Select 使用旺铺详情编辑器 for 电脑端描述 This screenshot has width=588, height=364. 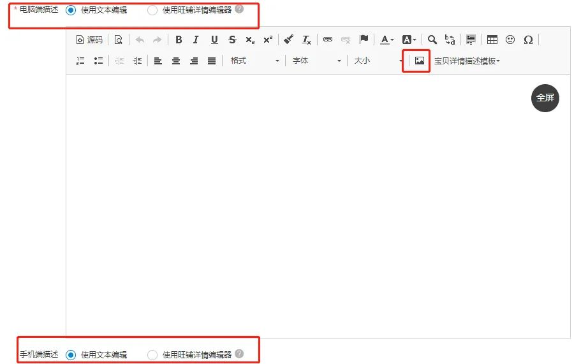152,10
